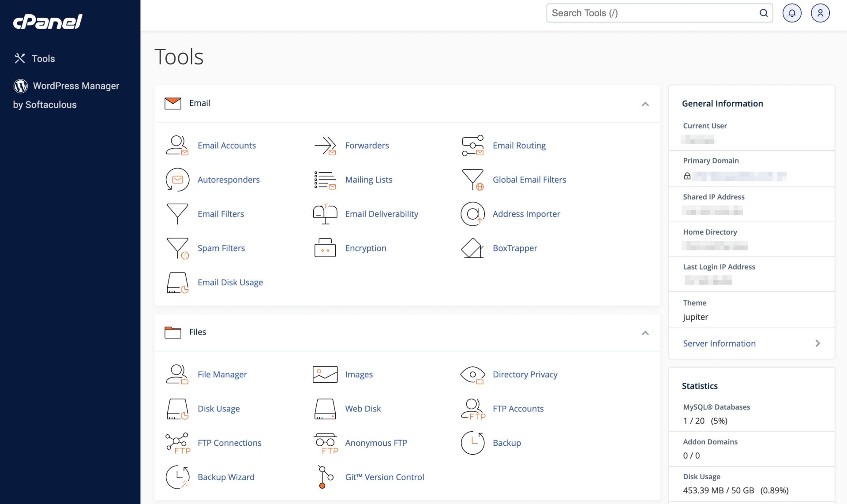Image resolution: width=847 pixels, height=504 pixels.
Task: Open the File Manager tool
Action: tap(222, 374)
